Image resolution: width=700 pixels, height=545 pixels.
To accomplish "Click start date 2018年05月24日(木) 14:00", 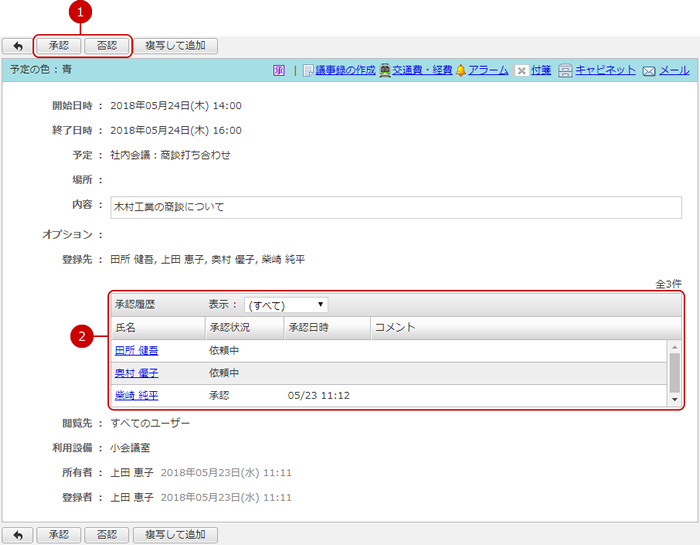I will tap(176, 106).
